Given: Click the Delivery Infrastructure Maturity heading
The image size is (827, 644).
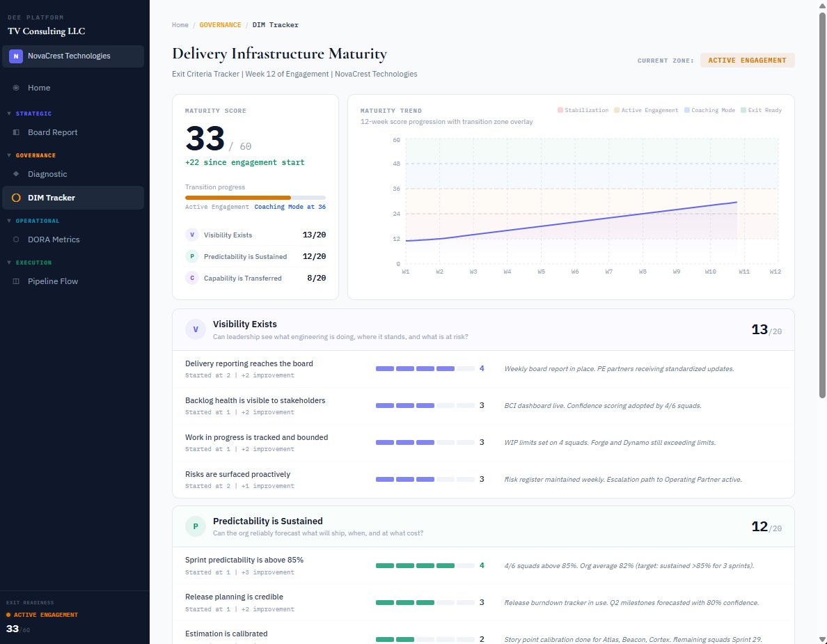Looking at the screenshot, I should [x=279, y=54].
